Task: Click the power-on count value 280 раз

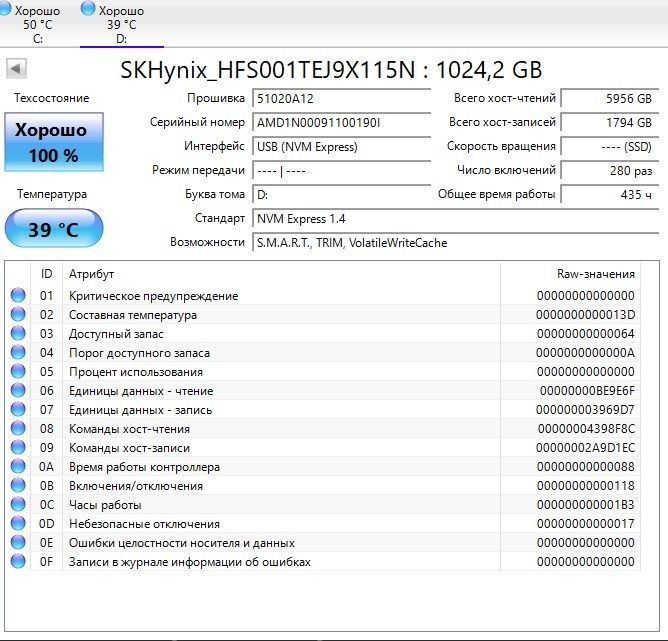Action: coord(610,171)
